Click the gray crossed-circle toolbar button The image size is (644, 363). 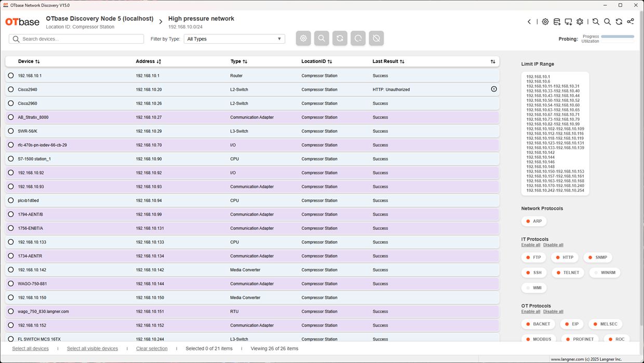377,38
